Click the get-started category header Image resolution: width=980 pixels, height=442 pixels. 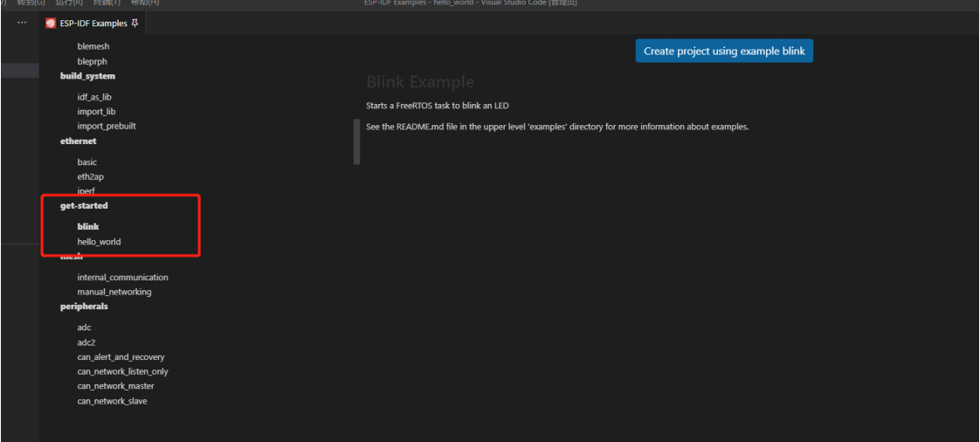click(x=84, y=205)
